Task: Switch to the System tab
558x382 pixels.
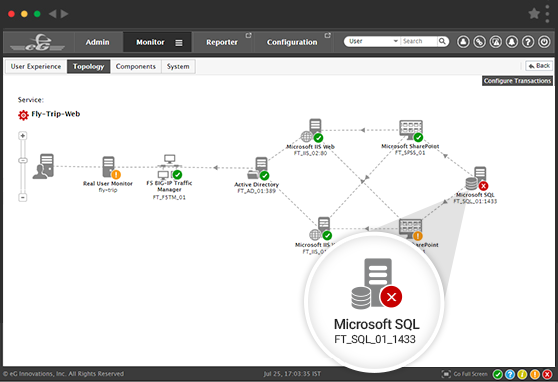Action: coord(178,67)
